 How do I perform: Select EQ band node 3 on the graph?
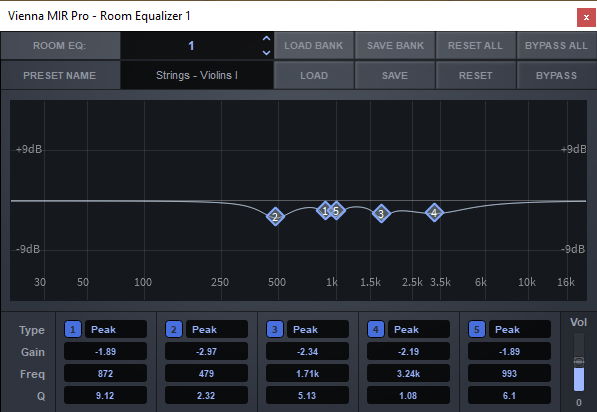tap(381, 214)
